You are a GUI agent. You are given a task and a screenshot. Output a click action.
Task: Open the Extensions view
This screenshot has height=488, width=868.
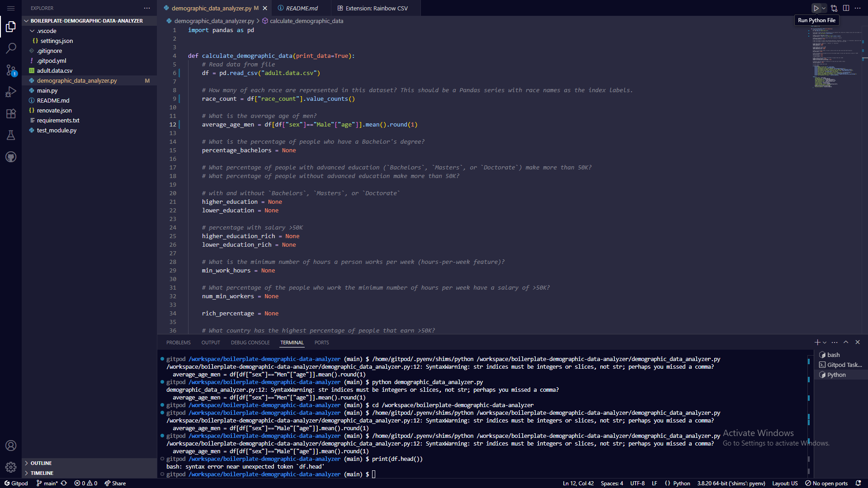[11, 113]
